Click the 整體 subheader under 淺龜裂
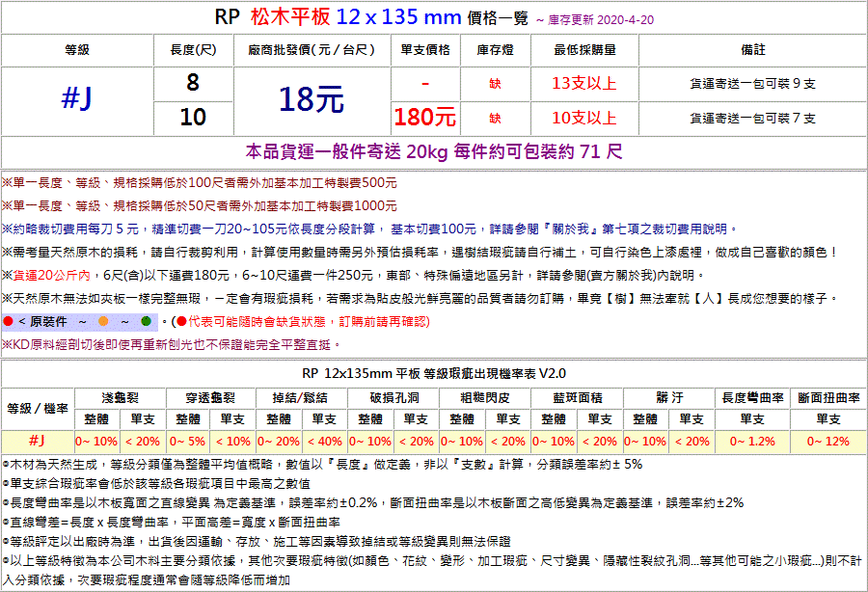Viewport: 868px width, 592px height. (x=96, y=419)
